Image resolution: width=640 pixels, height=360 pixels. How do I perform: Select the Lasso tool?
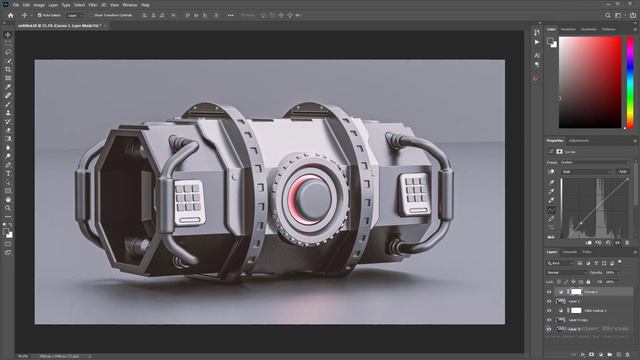(x=8, y=52)
